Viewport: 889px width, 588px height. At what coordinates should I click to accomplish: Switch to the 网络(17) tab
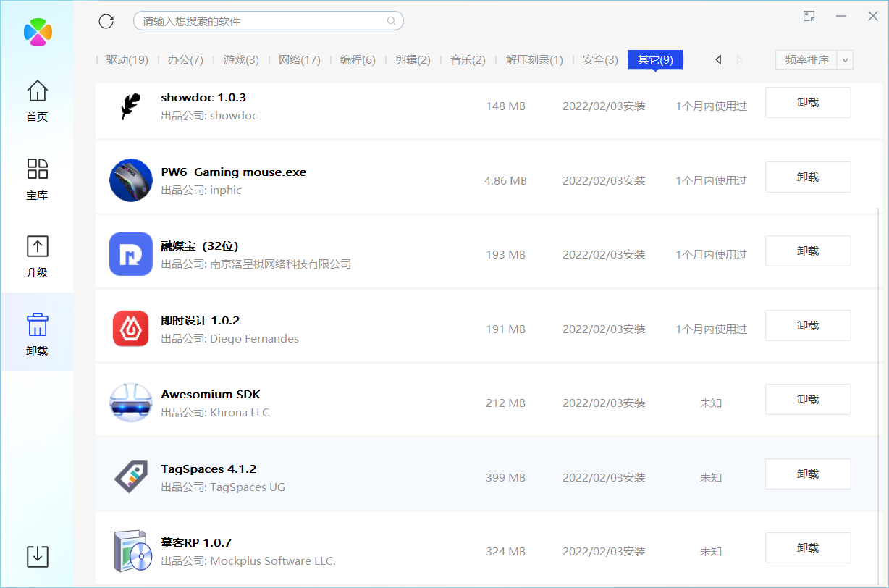300,59
